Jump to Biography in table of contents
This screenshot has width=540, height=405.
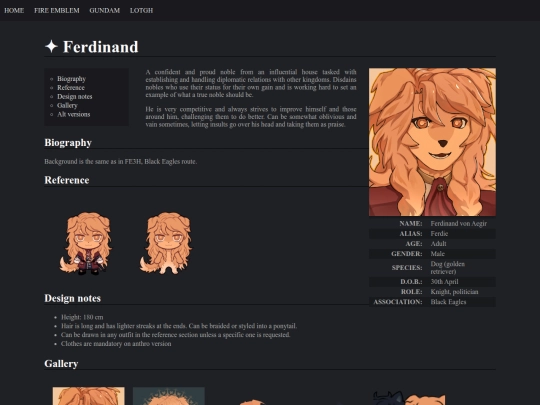point(72,79)
